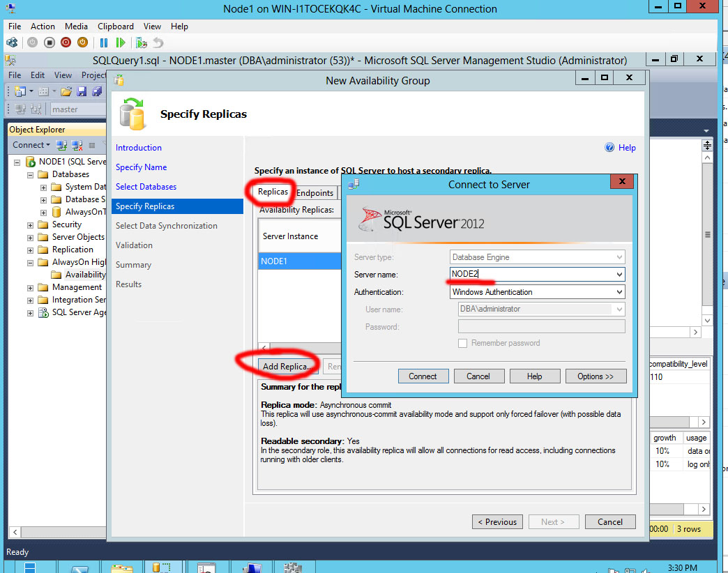
Task: Send Ctrl+Alt+Delete to the virtual machine
Action: pyautogui.click(x=12, y=43)
